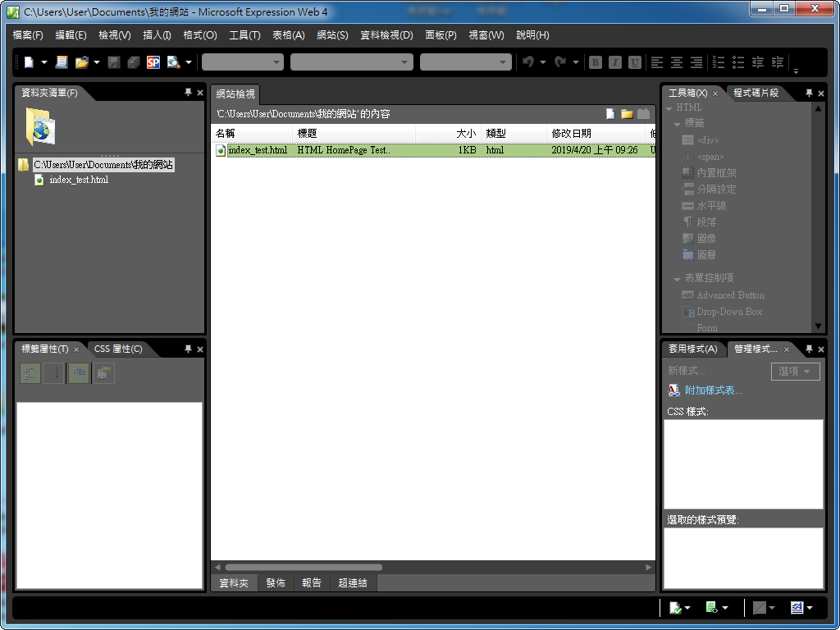840x630 pixels.
Task: Switch to the 超連結 view tab
Action: (x=353, y=583)
